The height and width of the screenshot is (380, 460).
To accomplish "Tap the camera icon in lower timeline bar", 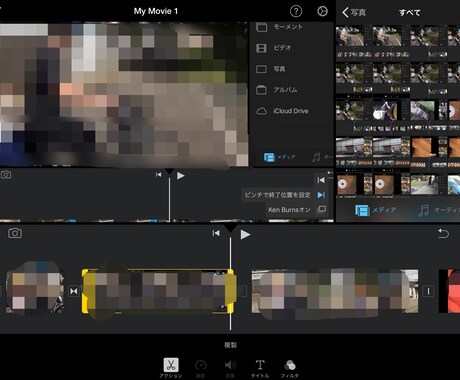I will (15, 233).
